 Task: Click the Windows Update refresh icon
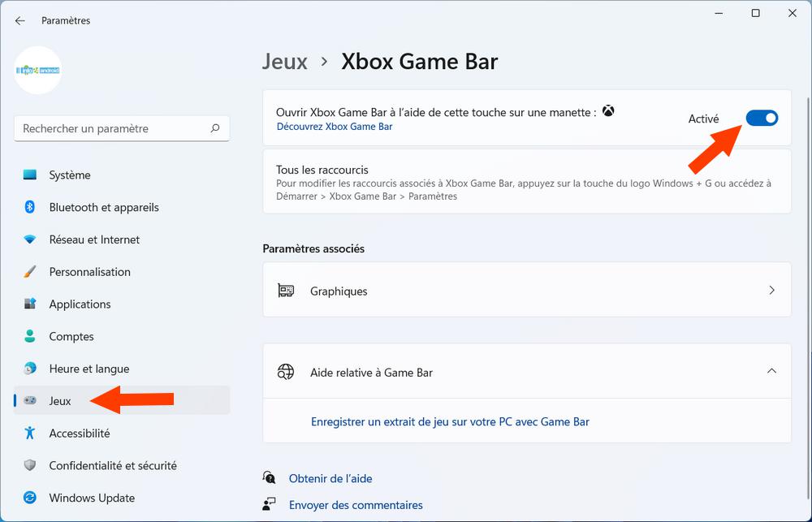[x=30, y=498]
